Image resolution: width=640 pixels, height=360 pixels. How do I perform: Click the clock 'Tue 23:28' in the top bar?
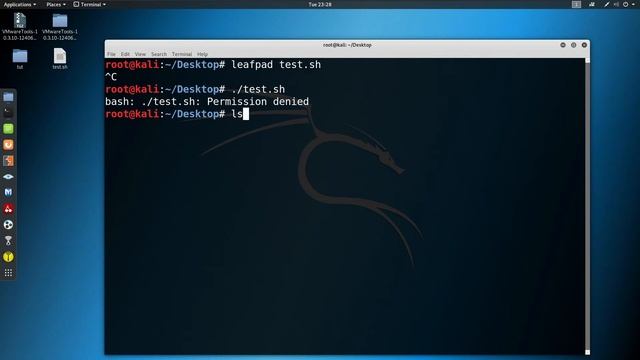point(320,4)
